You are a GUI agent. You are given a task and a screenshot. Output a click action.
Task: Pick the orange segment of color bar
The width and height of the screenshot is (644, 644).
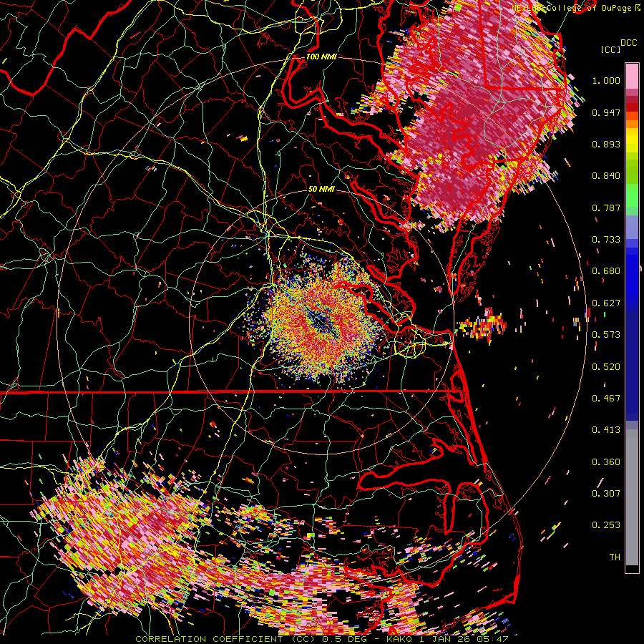[632, 124]
